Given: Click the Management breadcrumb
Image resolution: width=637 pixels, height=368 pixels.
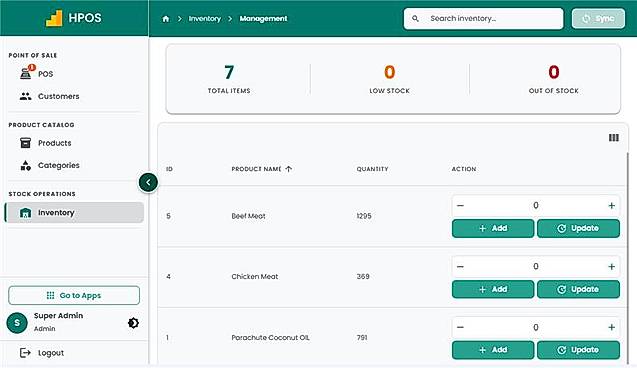Looking at the screenshot, I should (x=263, y=19).
